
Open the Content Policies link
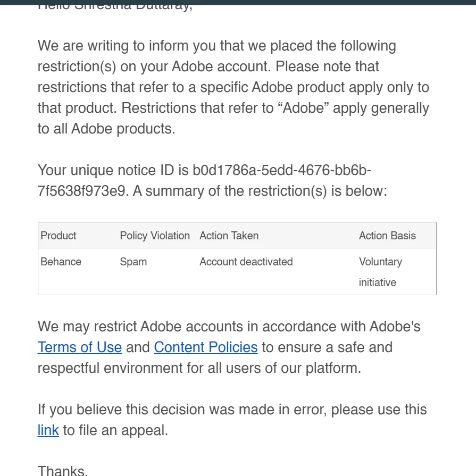coord(206,347)
